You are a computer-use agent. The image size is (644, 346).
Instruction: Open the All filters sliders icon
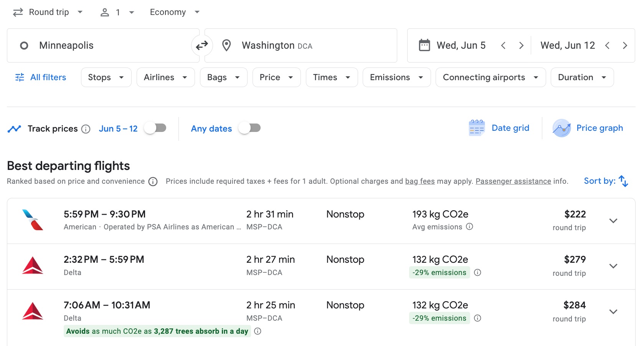click(19, 77)
